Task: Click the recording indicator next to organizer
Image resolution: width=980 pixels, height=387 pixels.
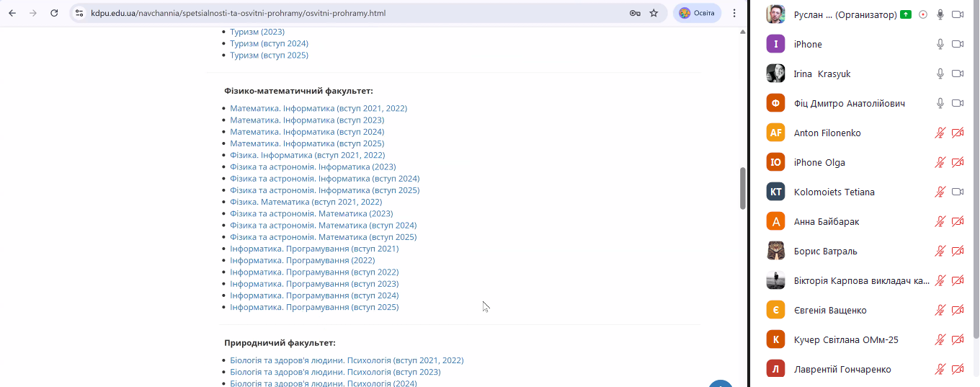Action: [x=923, y=14]
